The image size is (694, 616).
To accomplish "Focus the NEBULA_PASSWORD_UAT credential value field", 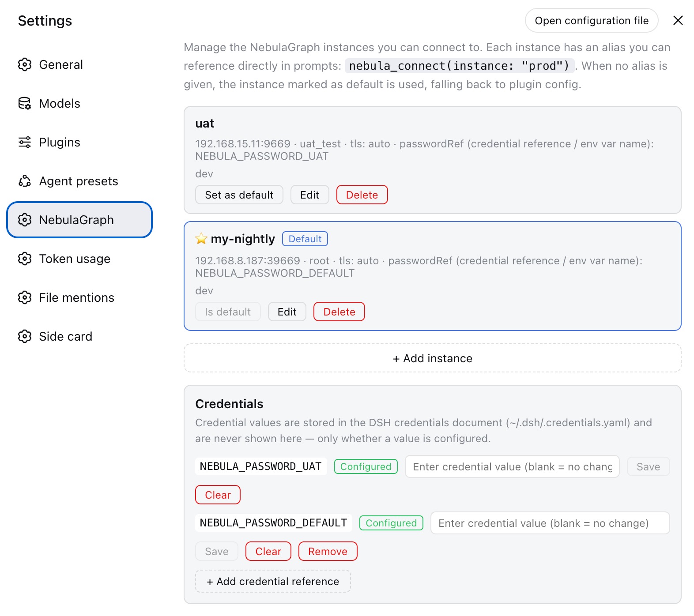I will 512,466.
